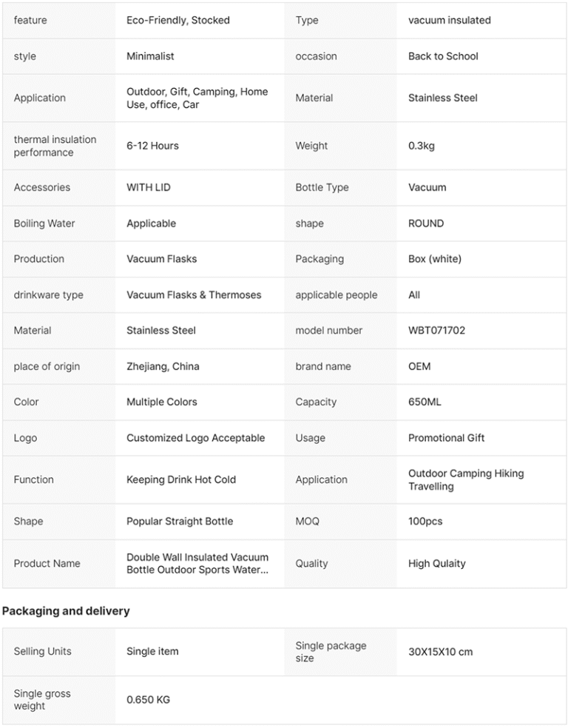Viewport: 568px width, 728px height.
Task: Click the Packaging and delivery heading
Action: tap(66, 611)
